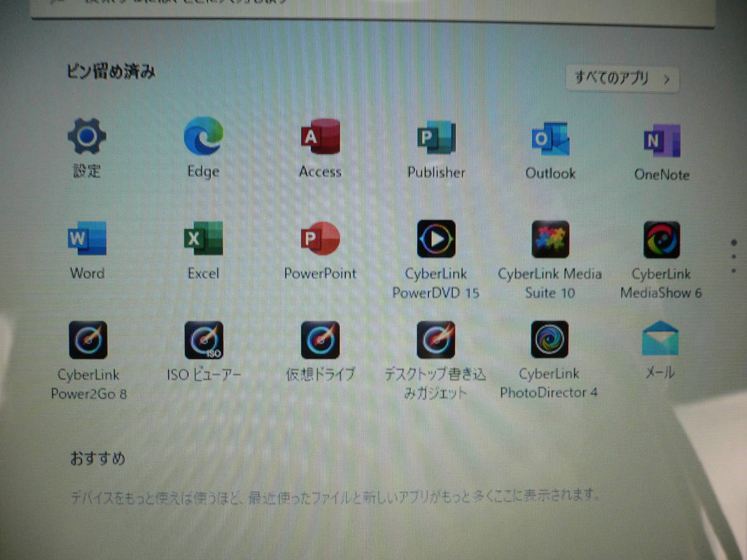Launch Excel from the pinned grid
The height and width of the screenshot is (560, 747).
point(203,239)
